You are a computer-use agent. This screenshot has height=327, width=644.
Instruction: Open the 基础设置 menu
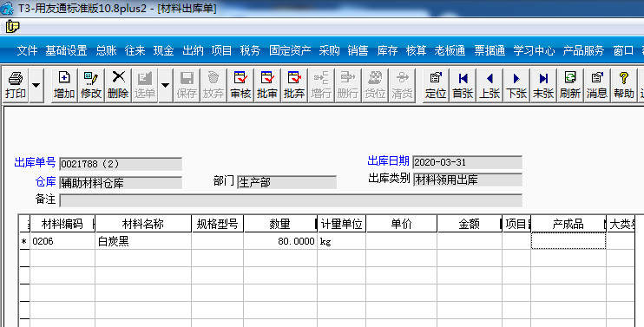point(66,51)
